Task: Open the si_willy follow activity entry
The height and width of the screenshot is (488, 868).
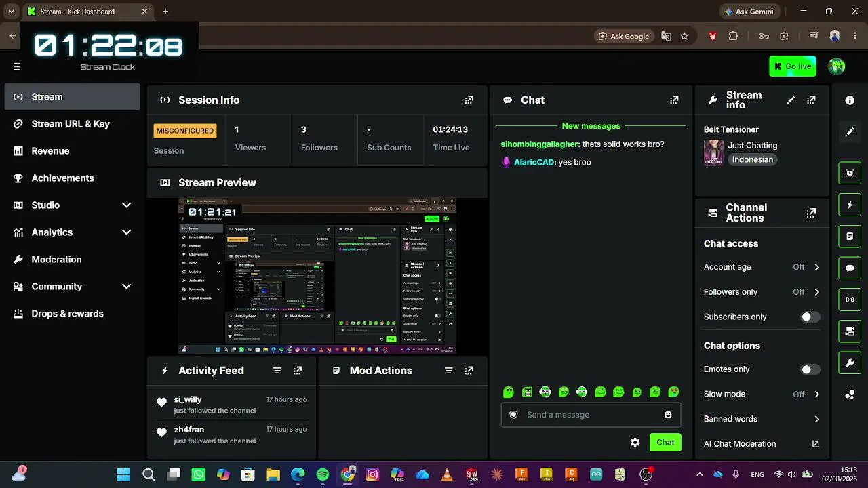Action: (232, 405)
